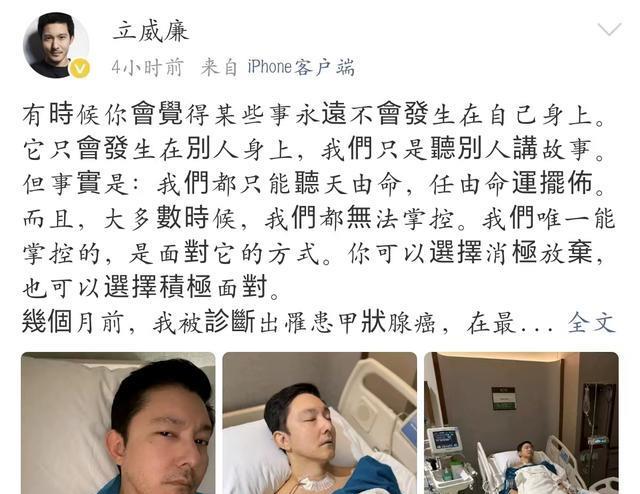View the sleeping-in-hospital-bed photo

[x=320, y=423]
